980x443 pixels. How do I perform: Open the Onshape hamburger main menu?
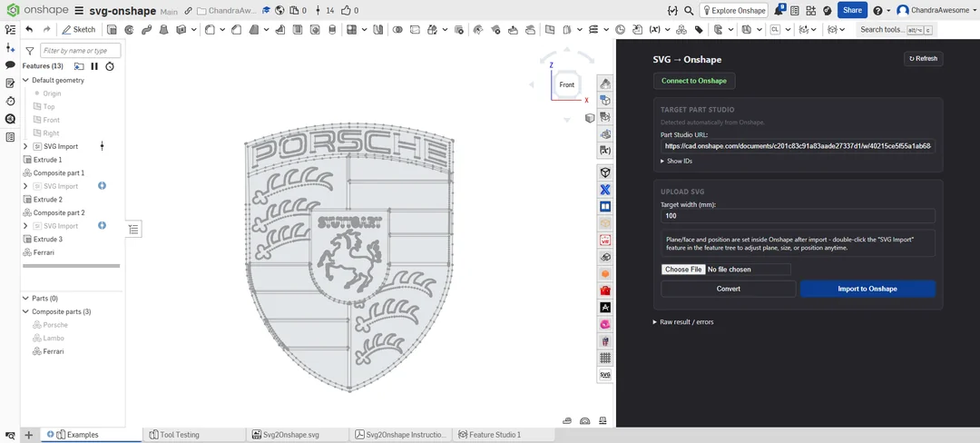[x=79, y=11]
